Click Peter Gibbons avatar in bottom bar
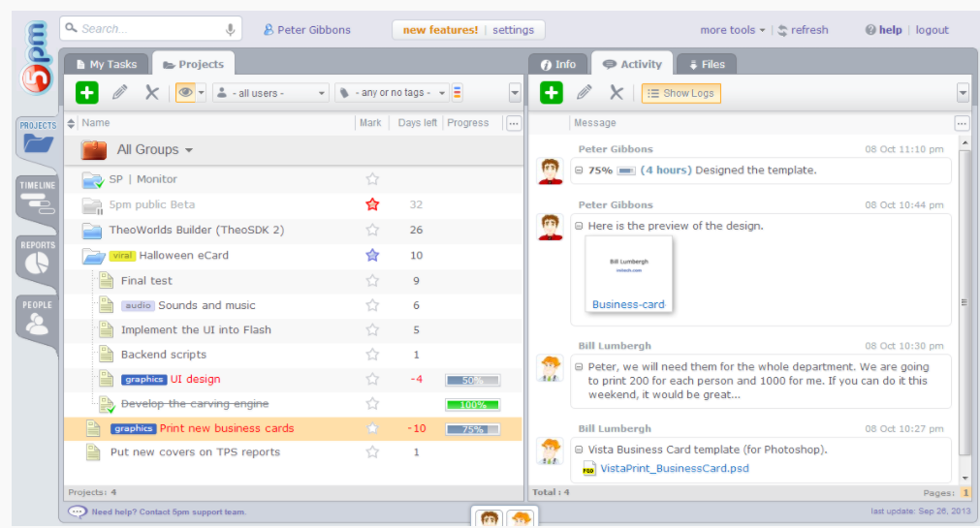The width and height of the screenshot is (980, 528). (490, 518)
